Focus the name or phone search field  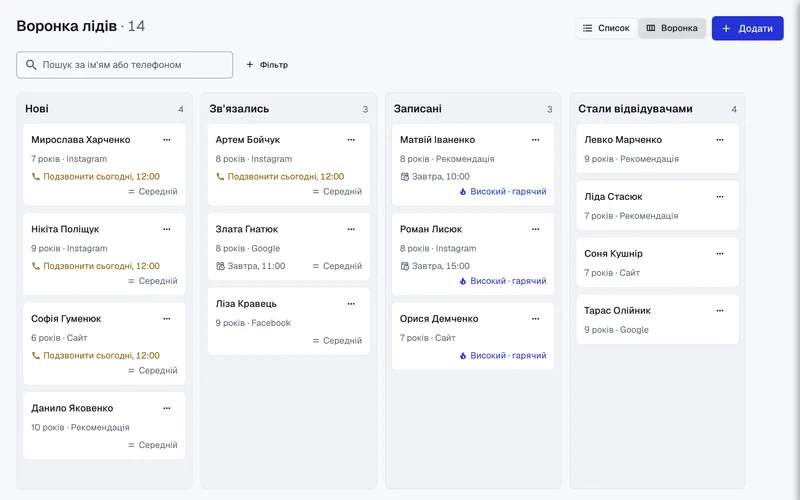(x=124, y=65)
